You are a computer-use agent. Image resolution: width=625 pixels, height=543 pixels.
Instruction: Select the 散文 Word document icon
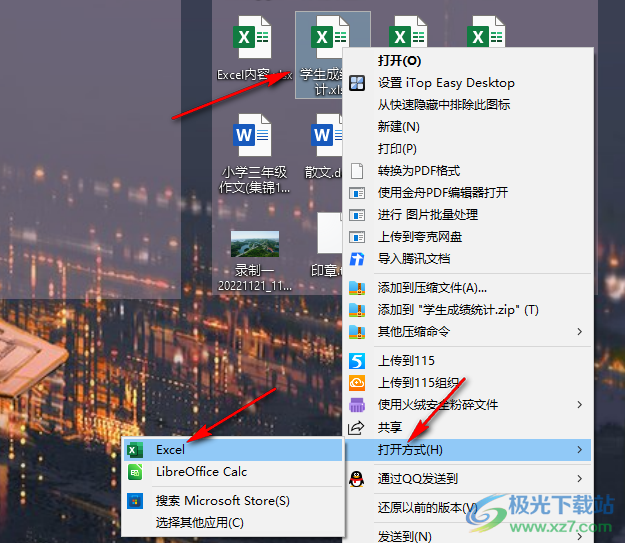click(326, 135)
